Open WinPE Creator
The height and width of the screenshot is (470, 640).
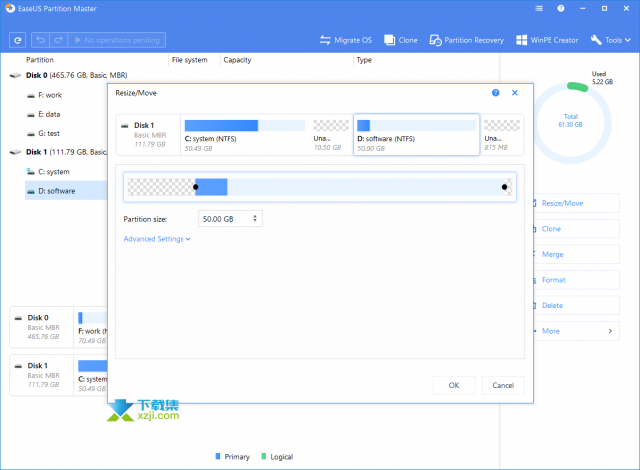click(547, 40)
